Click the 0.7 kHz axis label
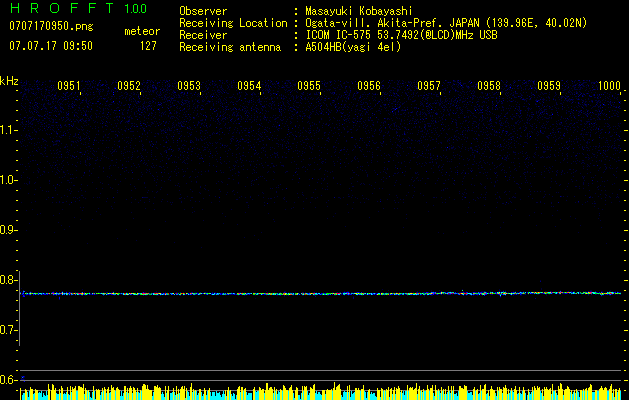The image size is (629, 400). pyautogui.click(x=8, y=330)
